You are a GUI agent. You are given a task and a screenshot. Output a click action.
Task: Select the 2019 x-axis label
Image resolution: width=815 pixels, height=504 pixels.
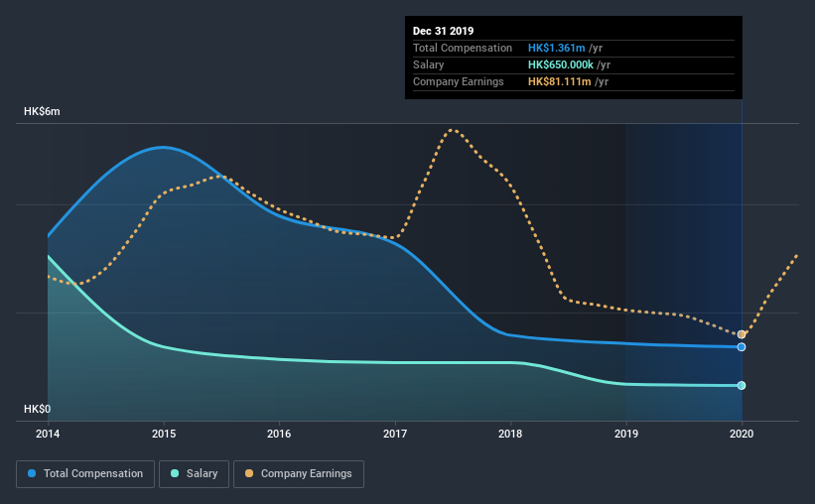626,434
